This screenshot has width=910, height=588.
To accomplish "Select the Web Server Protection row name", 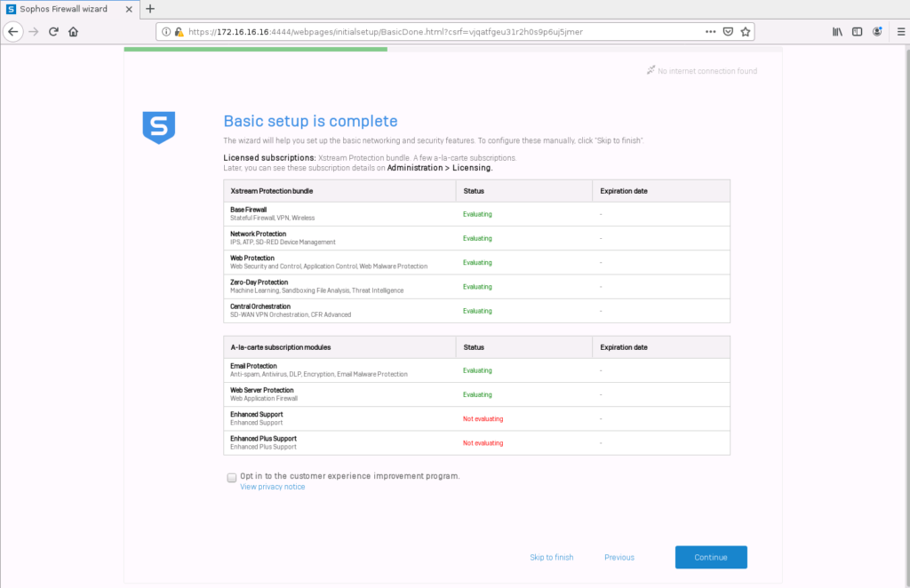I will tap(262, 390).
